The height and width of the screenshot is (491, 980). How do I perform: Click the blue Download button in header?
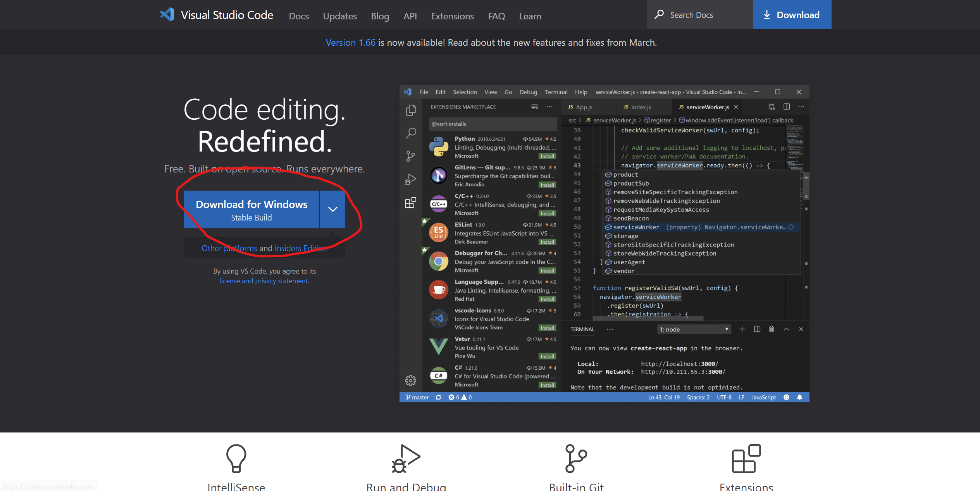coord(792,15)
